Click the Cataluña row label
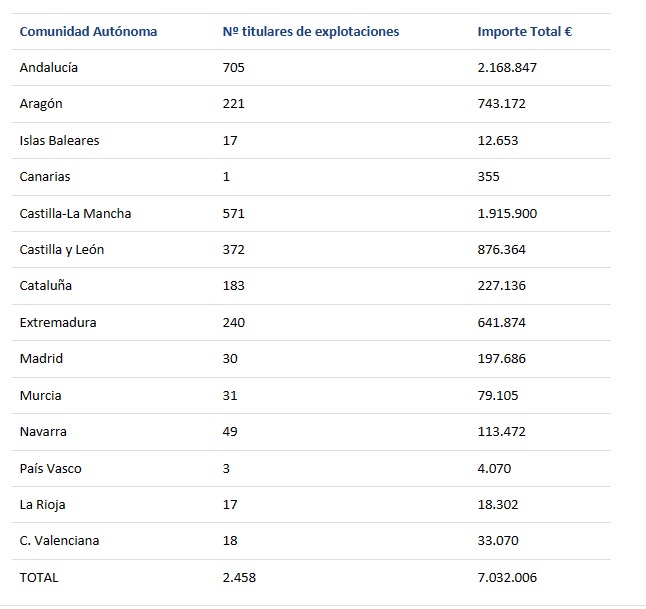This screenshot has width=646, height=609. [x=46, y=286]
